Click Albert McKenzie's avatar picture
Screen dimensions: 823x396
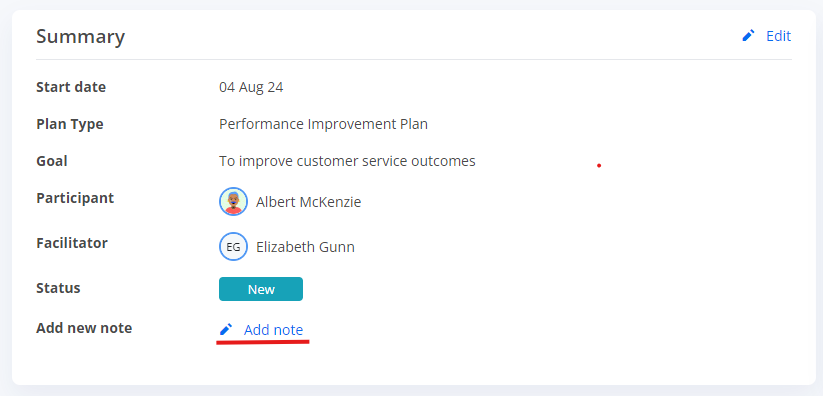click(233, 202)
